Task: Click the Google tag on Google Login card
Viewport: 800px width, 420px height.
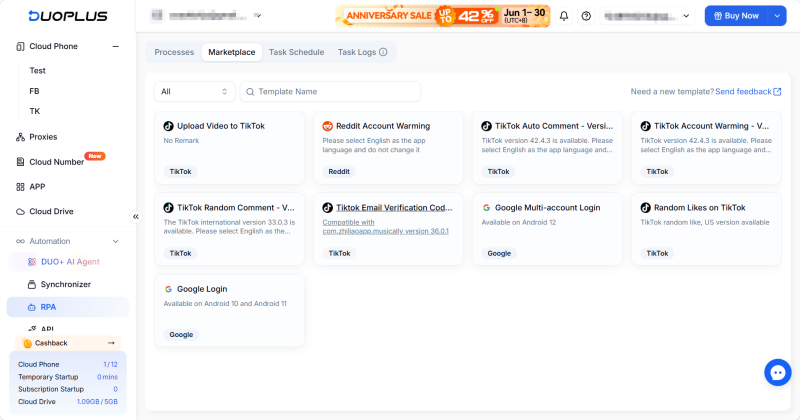Action: (x=181, y=335)
